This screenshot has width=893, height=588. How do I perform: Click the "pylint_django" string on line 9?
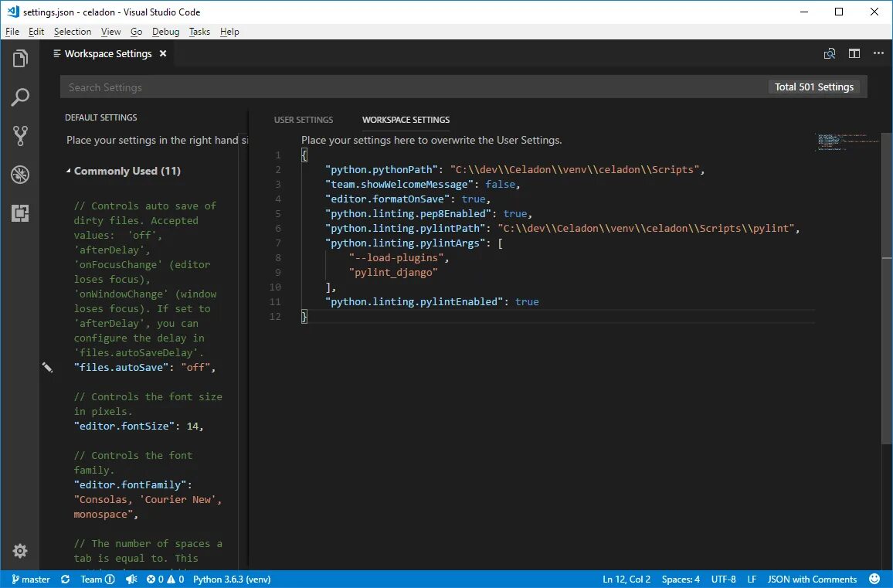(393, 272)
